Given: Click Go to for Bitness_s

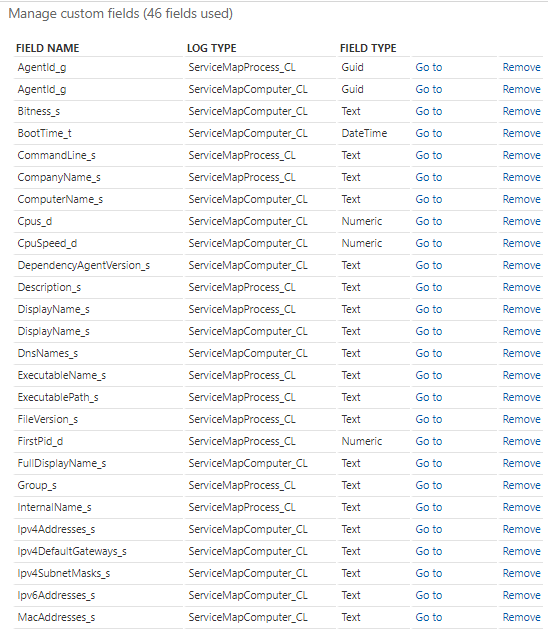Looking at the screenshot, I should pyautogui.click(x=429, y=111).
